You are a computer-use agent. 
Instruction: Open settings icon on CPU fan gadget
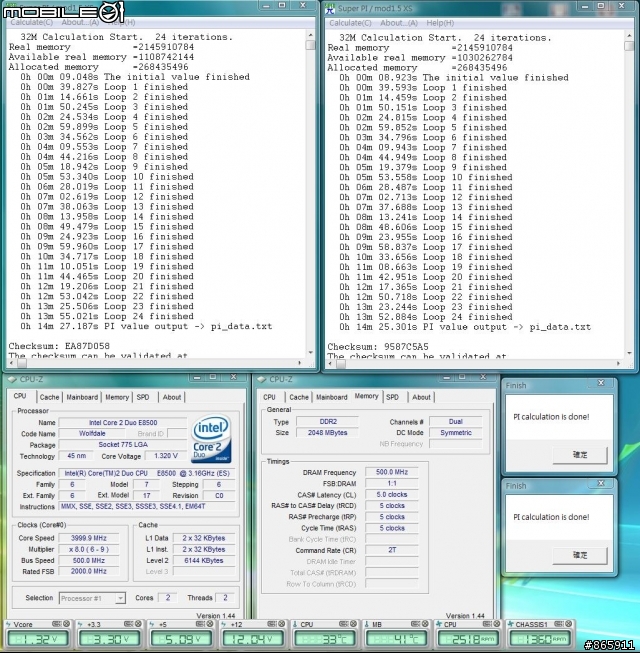487,624
